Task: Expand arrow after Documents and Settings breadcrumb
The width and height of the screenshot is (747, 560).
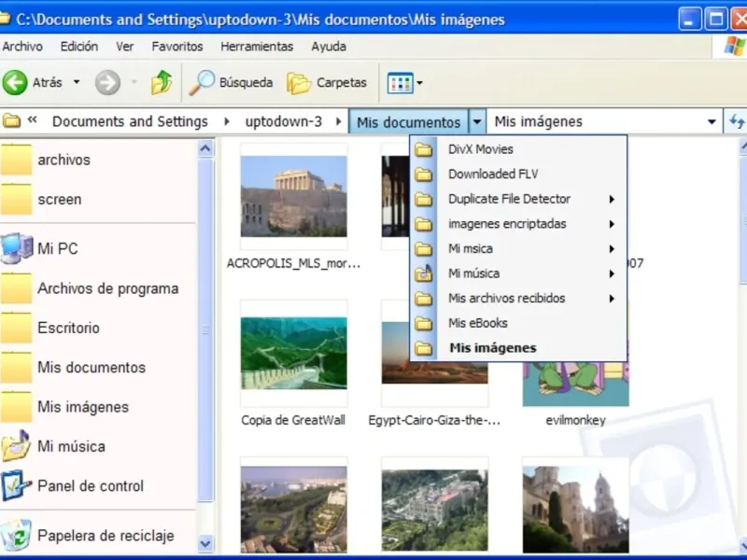Action: point(227,121)
